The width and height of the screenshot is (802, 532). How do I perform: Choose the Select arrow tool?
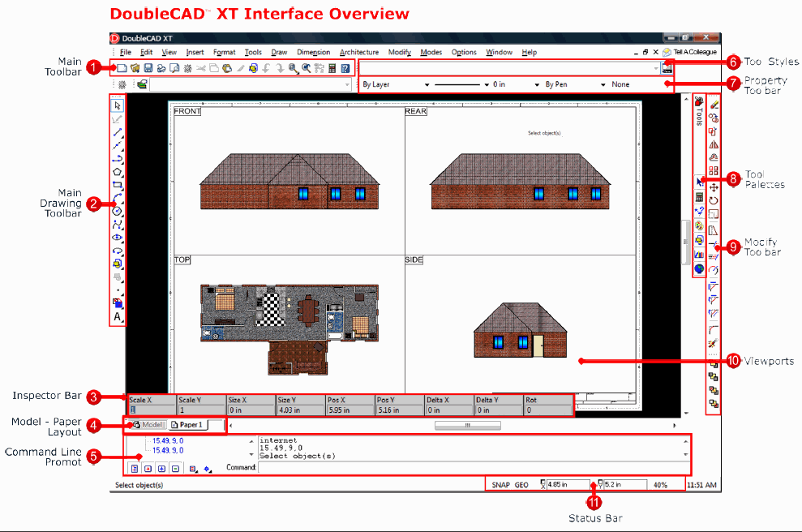[118, 105]
